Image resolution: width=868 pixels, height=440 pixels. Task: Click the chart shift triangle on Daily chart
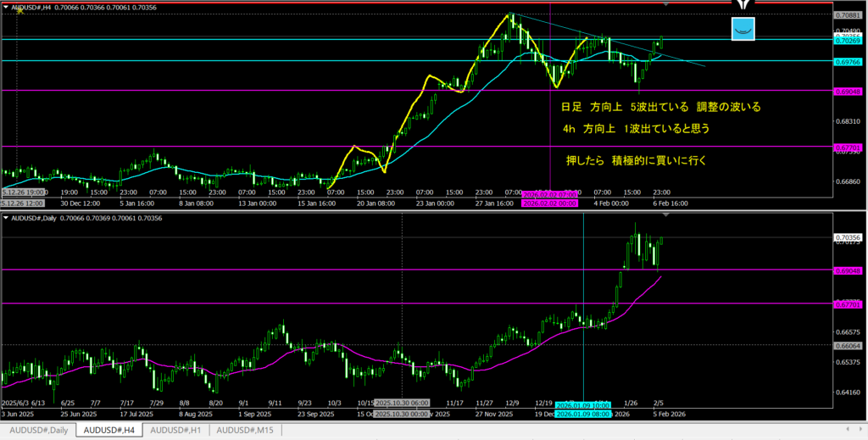(x=665, y=216)
